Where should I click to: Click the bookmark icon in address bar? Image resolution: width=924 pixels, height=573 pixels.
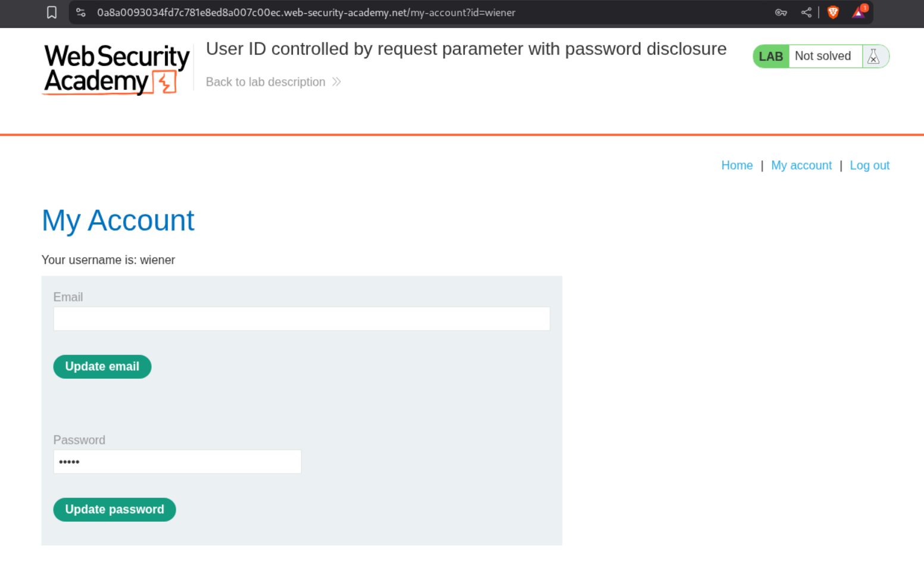point(52,13)
